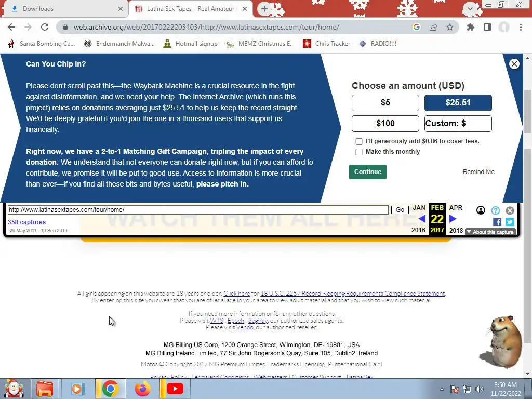Open the Epoch sales agent link
Viewport: 532px width, 399px height.
pyautogui.click(x=236, y=321)
